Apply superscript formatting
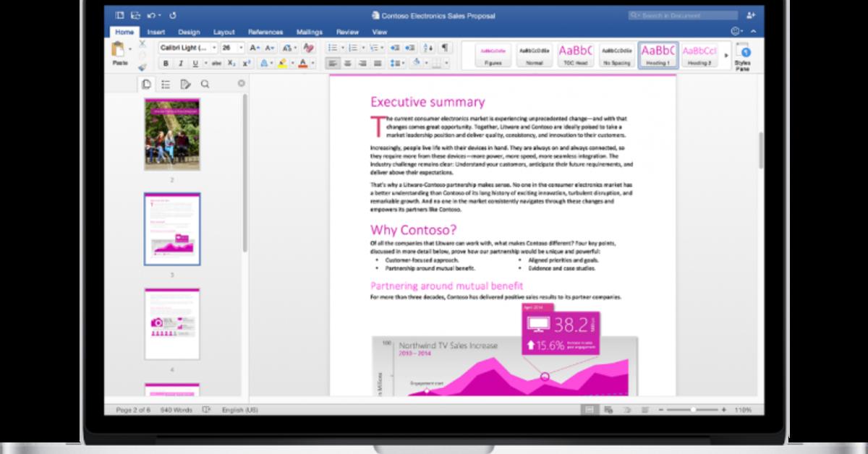Screen dimensions: 868x454 (246, 64)
